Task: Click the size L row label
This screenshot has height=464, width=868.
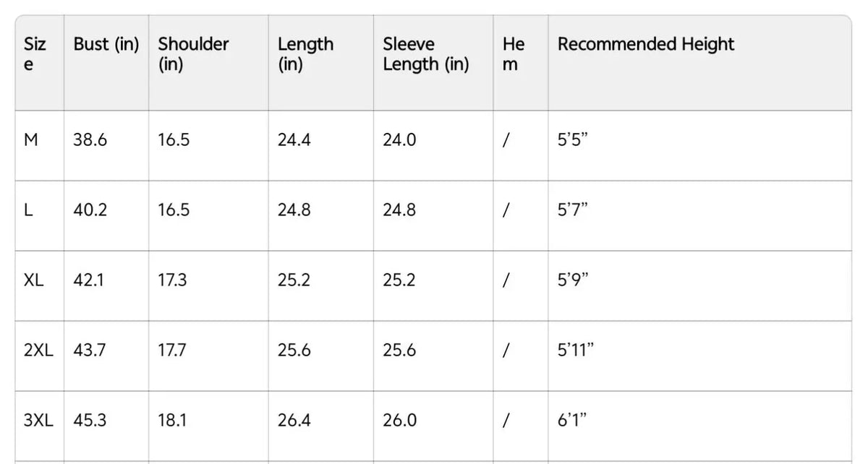Action: pos(28,210)
